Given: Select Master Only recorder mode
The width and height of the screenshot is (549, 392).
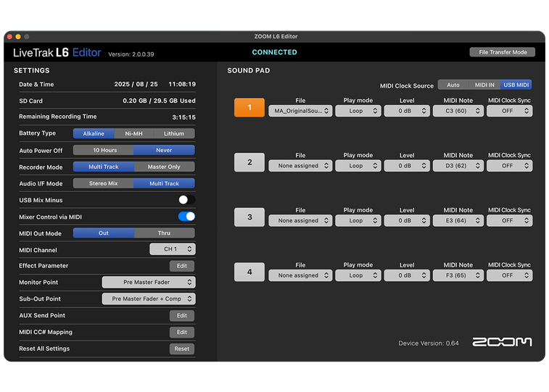Looking at the screenshot, I should pos(164,167).
